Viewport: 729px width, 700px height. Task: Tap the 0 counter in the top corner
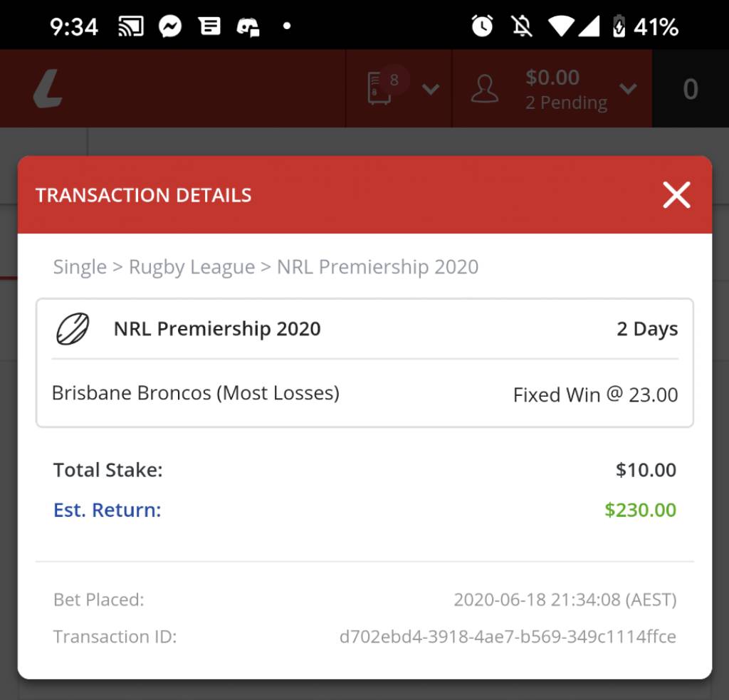[691, 89]
